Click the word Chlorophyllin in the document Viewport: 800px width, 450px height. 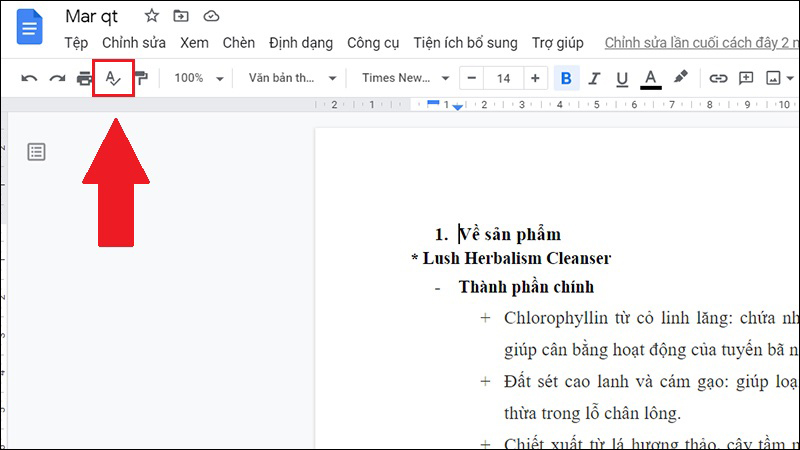[556, 318]
